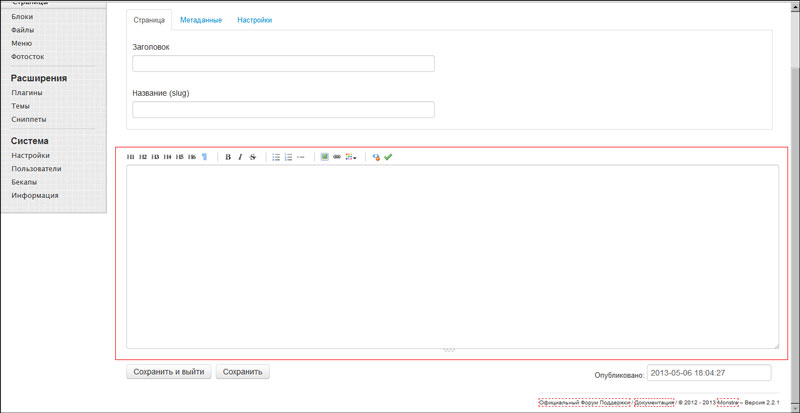
Task: Apply H1 heading in the editor toolbar
Action: [130, 157]
